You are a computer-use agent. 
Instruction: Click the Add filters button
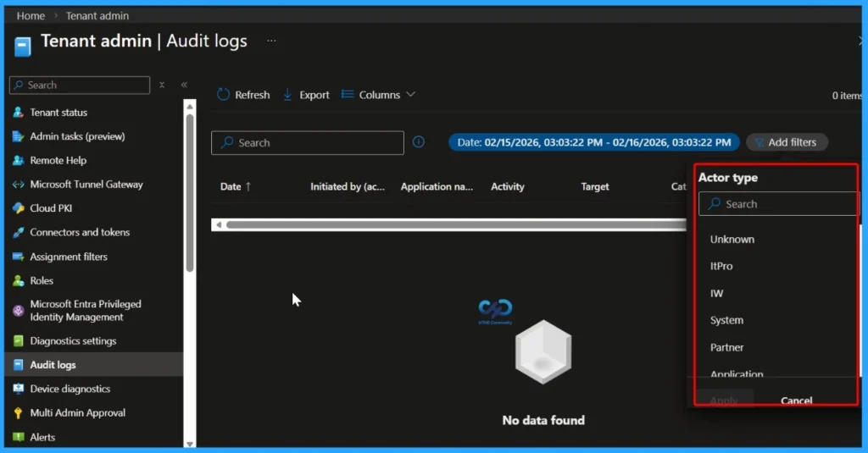[787, 142]
